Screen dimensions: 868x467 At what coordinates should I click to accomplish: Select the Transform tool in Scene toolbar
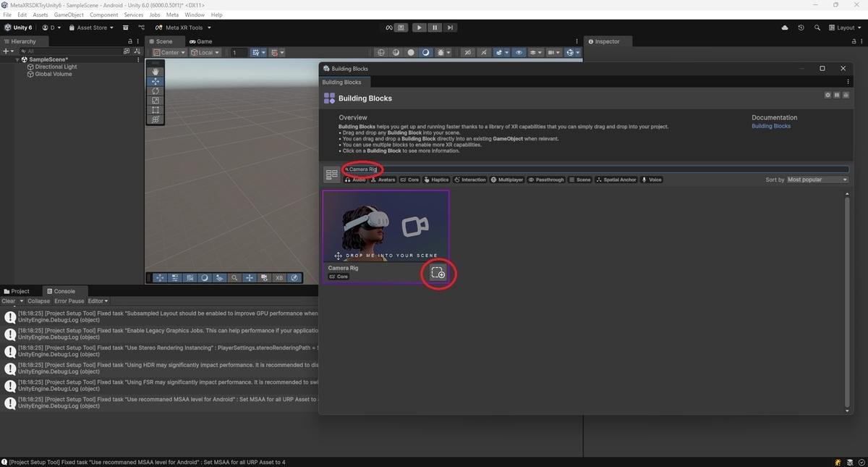pos(156,119)
